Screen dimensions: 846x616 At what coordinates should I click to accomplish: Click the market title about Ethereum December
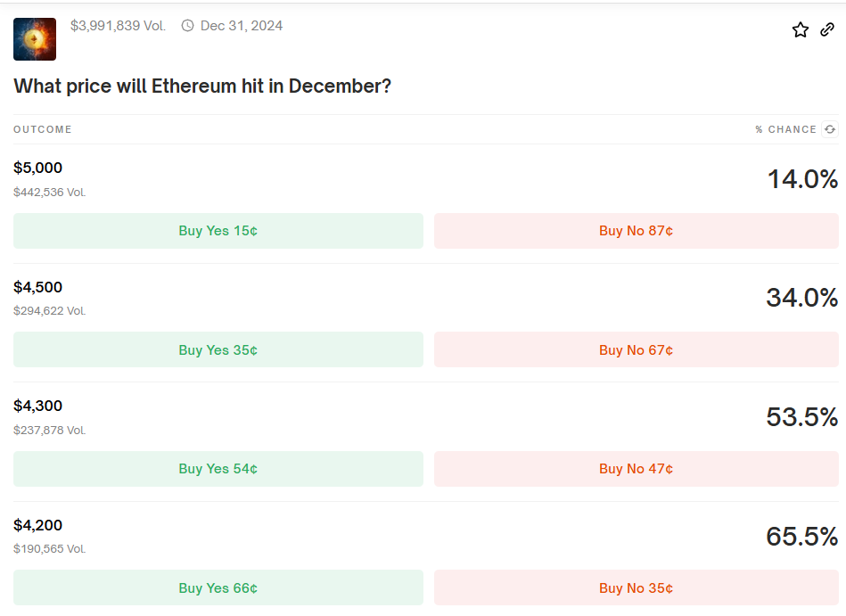pyautogui.click(x=202, y=86)
